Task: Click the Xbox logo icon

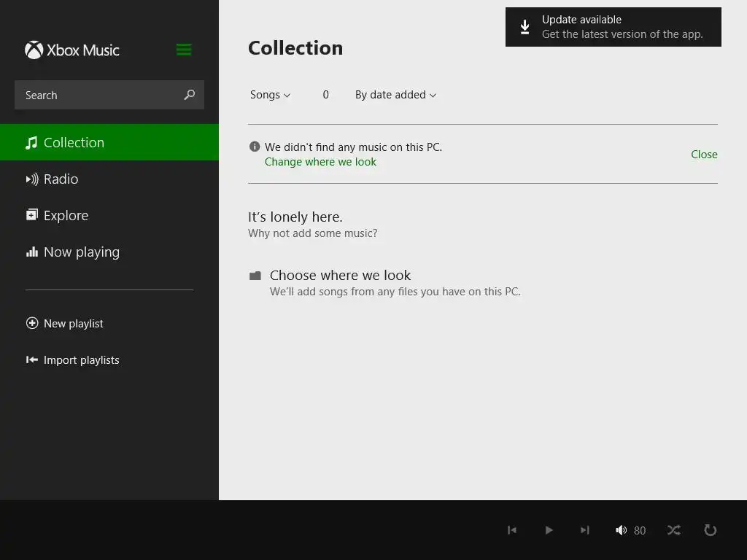Action: 34,50
